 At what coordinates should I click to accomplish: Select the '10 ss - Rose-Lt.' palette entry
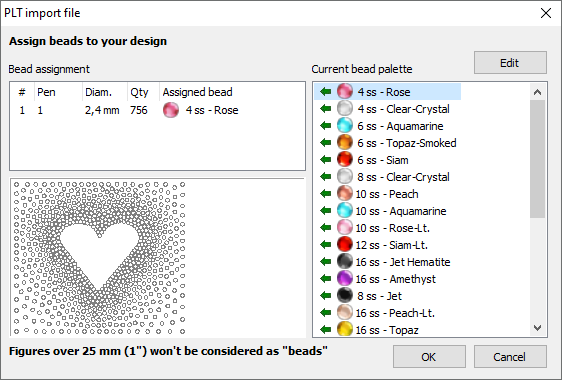point(392,228)
